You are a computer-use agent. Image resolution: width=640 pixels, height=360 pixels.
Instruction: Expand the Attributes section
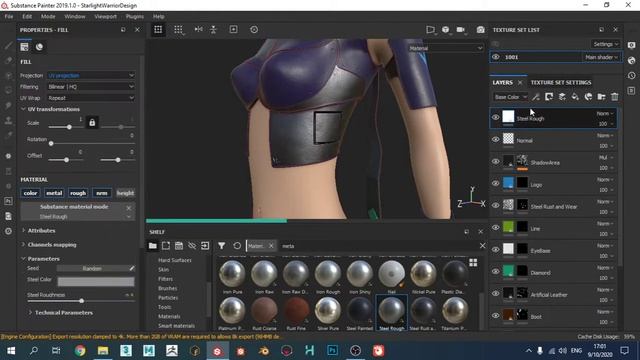click(23, 231)
